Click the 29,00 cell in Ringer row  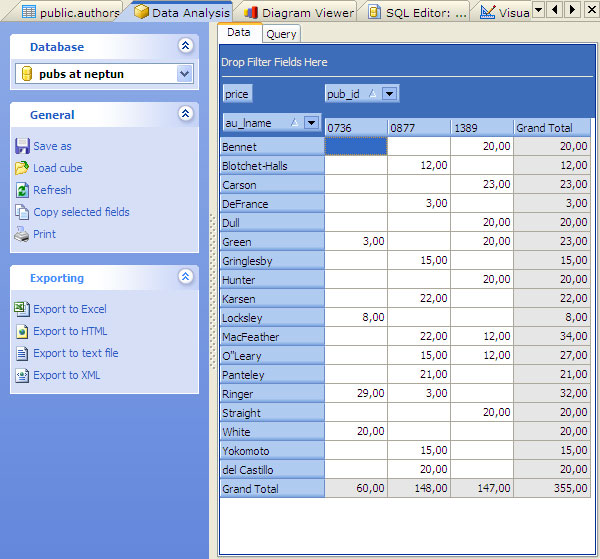356,393
